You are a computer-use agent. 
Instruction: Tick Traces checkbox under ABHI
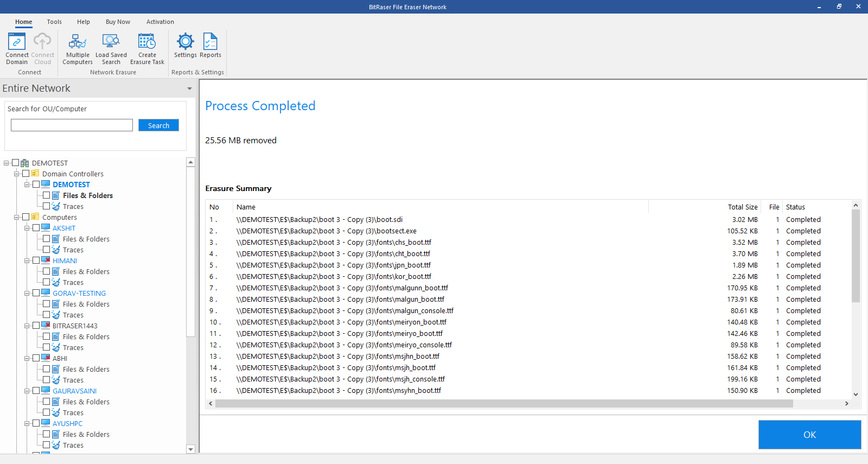coord(46,380)
